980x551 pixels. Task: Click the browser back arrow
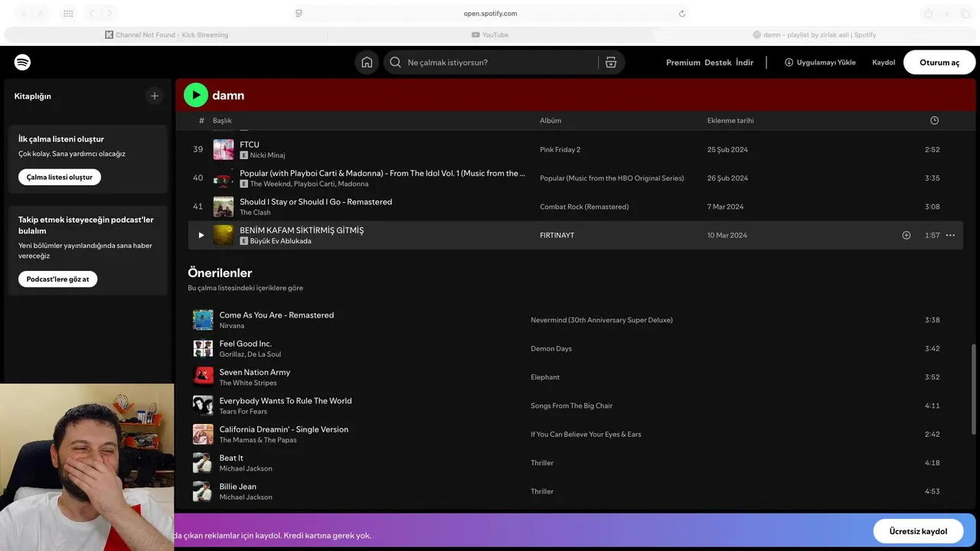92,13
